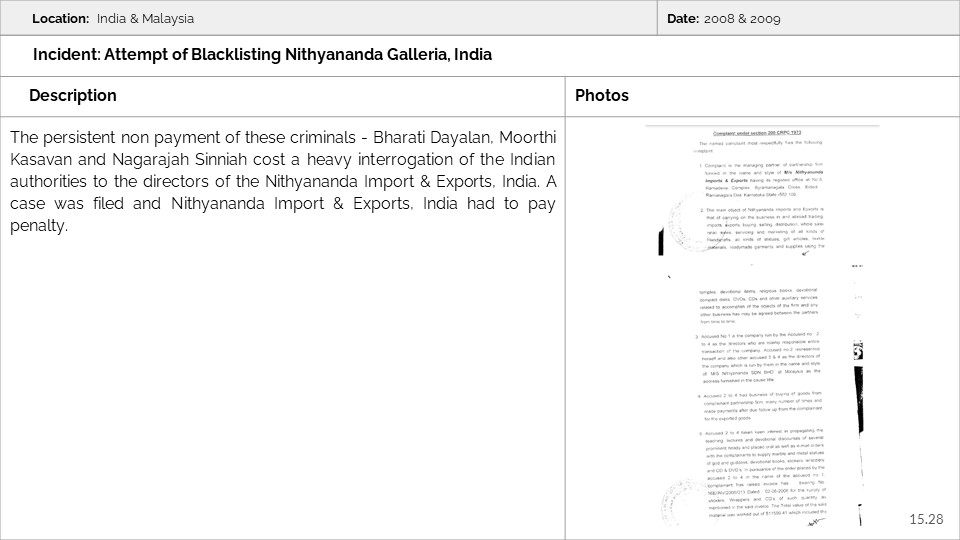The height and width of the screenshot is (540, 960).
Task: Click the 'Description' column header
Action: click(x=73, y=96)
